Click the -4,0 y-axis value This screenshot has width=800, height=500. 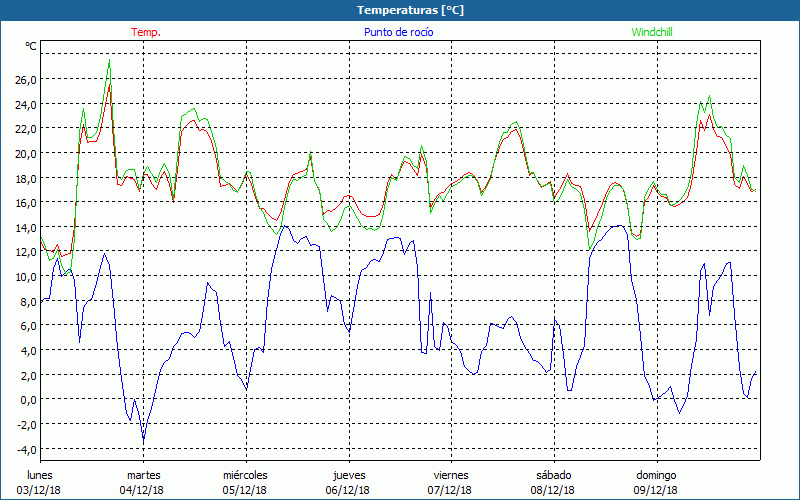26,449
